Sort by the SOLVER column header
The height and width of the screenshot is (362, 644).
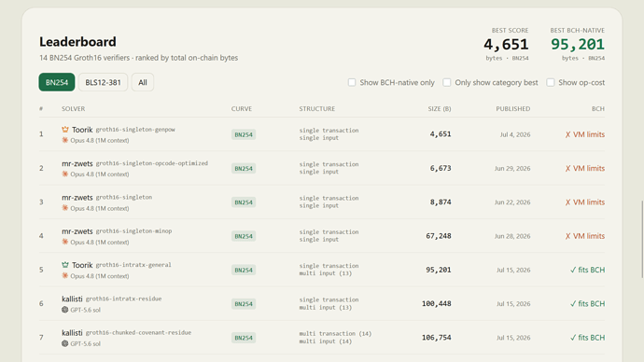tap(73, 109)
